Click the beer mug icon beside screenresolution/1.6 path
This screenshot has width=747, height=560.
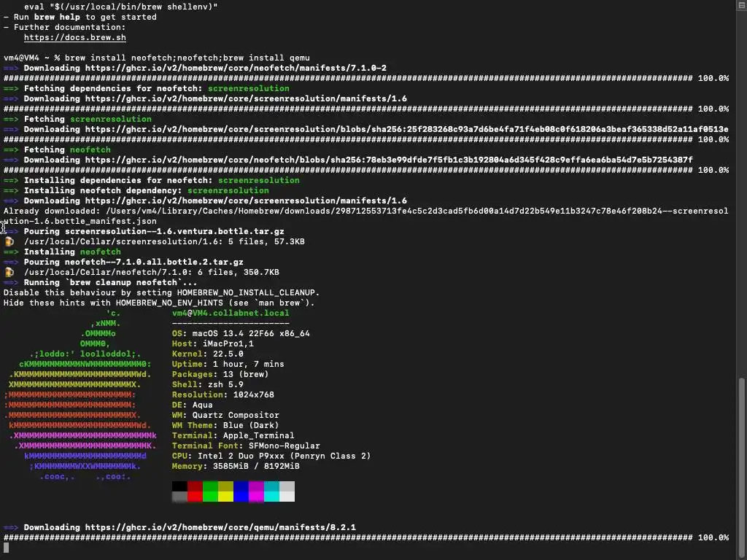(9, 241)
